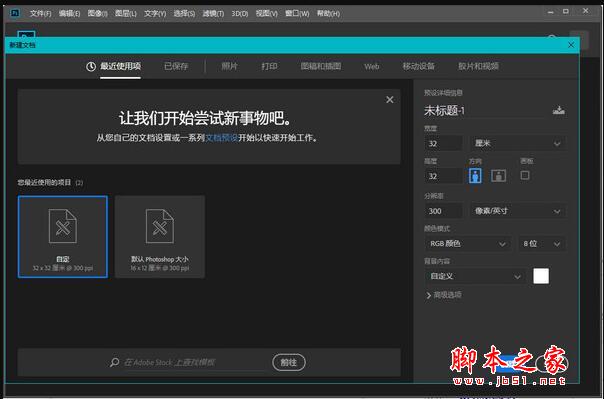Click the document name field 未标题-1
Viewport: 604px width, 399px height.
coord(485,111)
